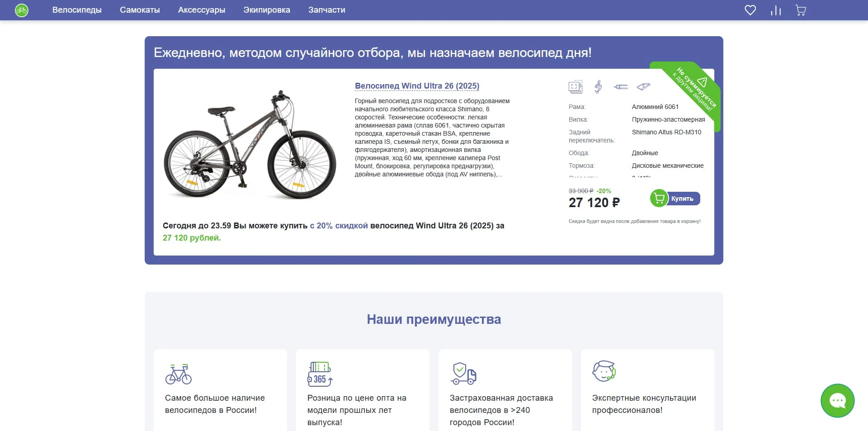Open the green chat bubble widget
The image size is (868, 431).
tap(837, 401)
